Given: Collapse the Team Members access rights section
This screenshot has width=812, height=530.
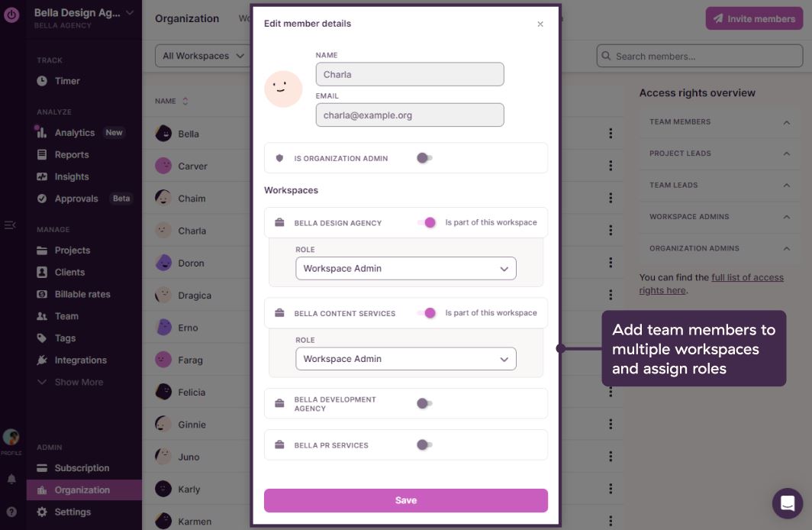Looking at the screenshot, I should coord(786,122).
